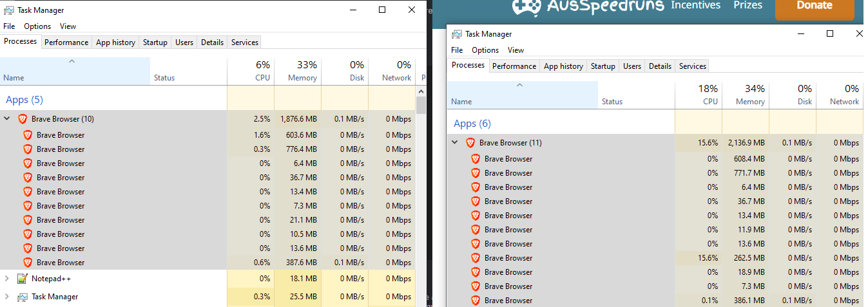This screenshot has width=868, height=307.
Task: Open the Options menu in the right Task Manager
Action: click(485, 50)
